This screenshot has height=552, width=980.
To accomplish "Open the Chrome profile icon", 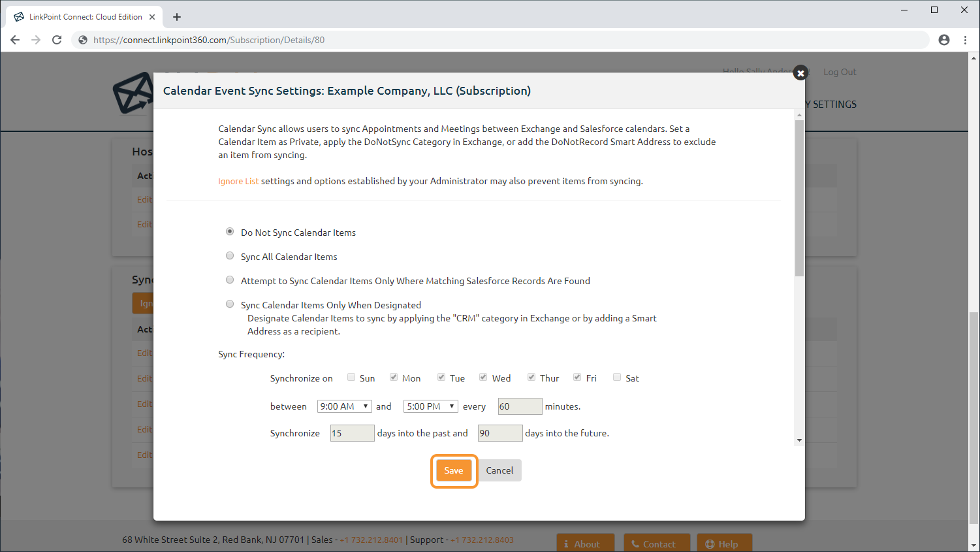I will pyautogui.click(x=944, y=40).
